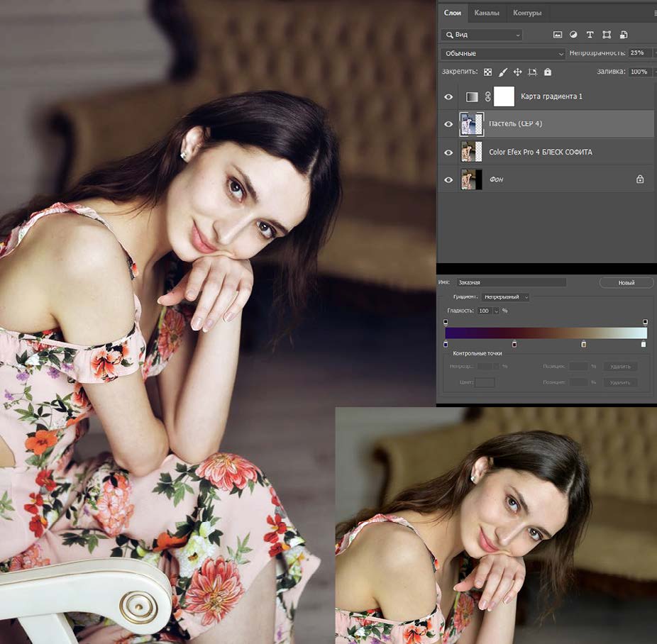Image resolution: width=657 pixels, height=644 pixels.
Task: Lock all padlock icon
Action: pos(547,72)
